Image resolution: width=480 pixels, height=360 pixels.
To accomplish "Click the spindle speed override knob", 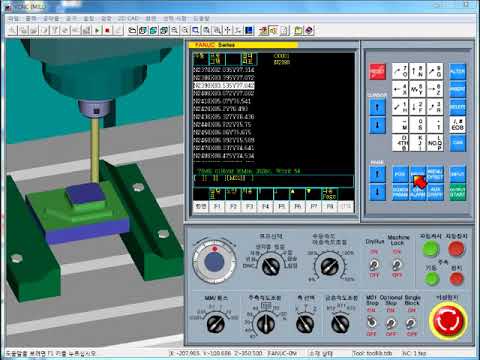I will point(265,323).
